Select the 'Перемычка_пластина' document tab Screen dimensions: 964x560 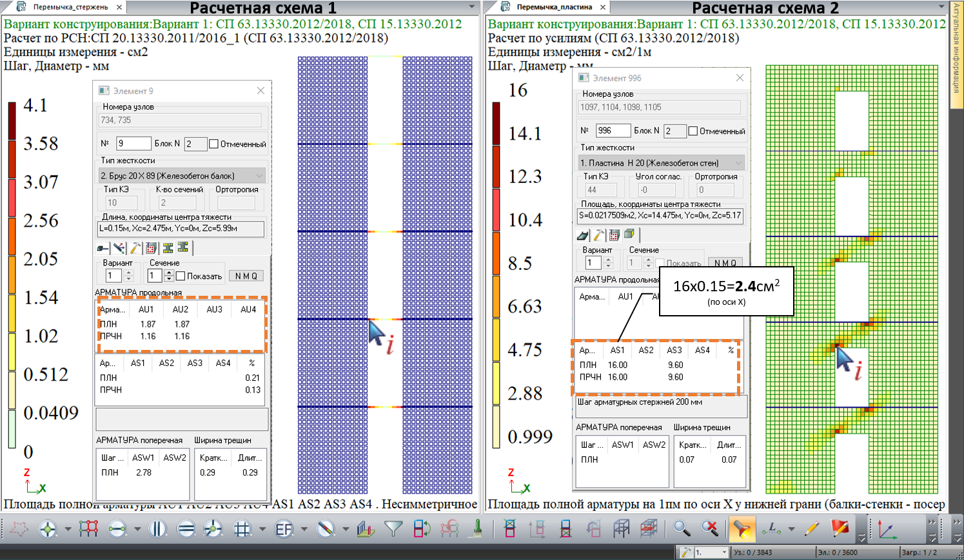(554, 7)
